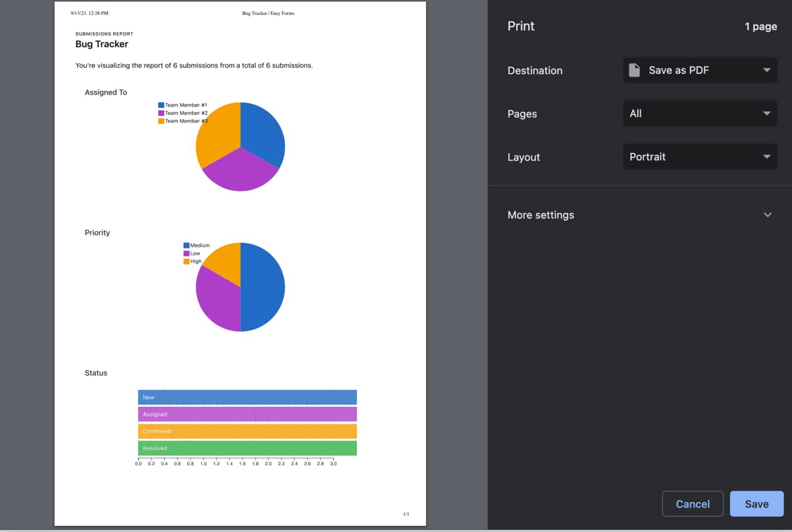
Task: Click the purple Team Member #2 legend swatch
Action: click(161, 113)
